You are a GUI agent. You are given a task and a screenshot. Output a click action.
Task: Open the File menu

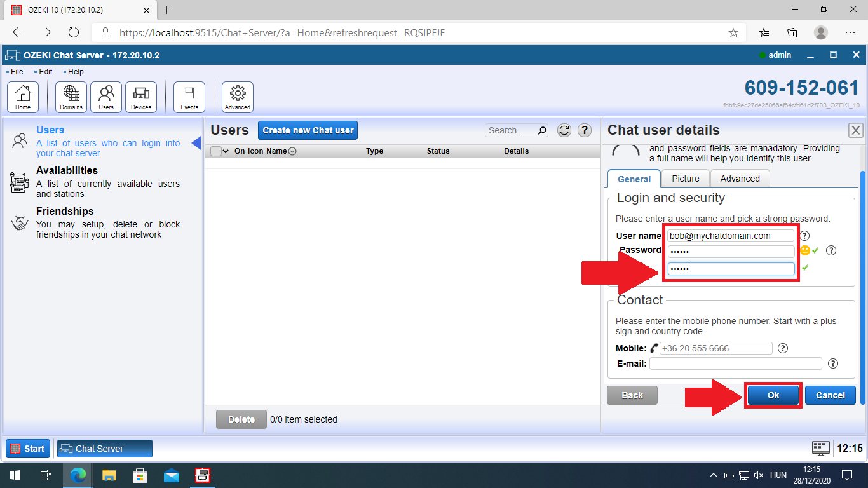click(x=17, y=72)
